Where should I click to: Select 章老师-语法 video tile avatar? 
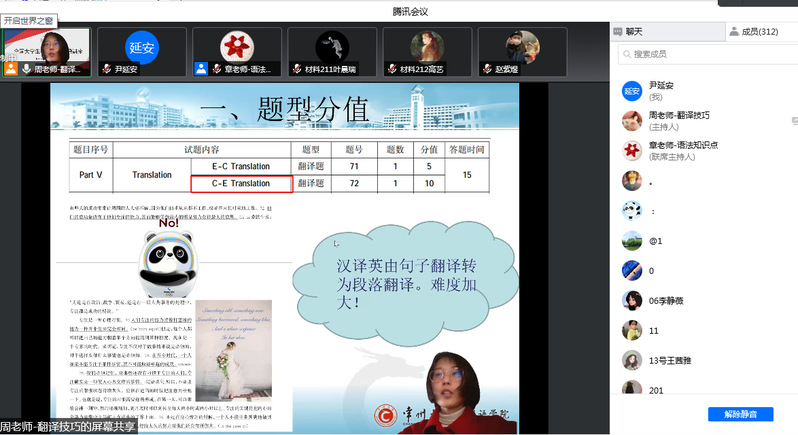coord(237,47)
